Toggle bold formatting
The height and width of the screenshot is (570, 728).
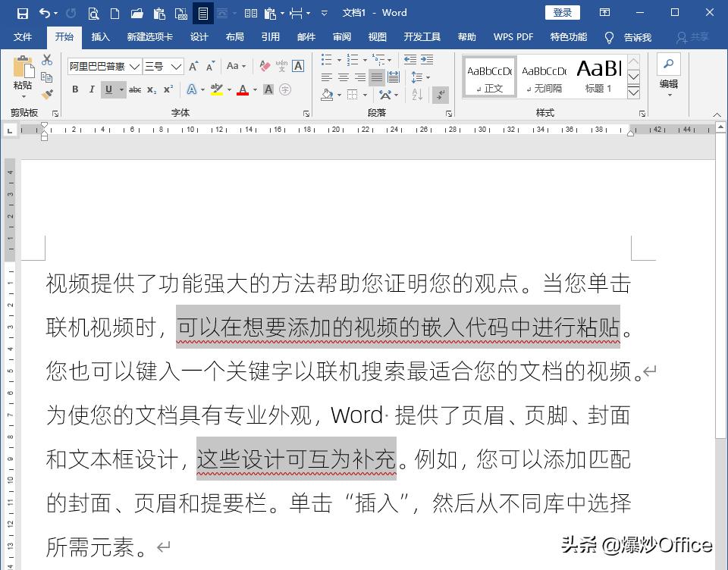click(x=75, y=89)
